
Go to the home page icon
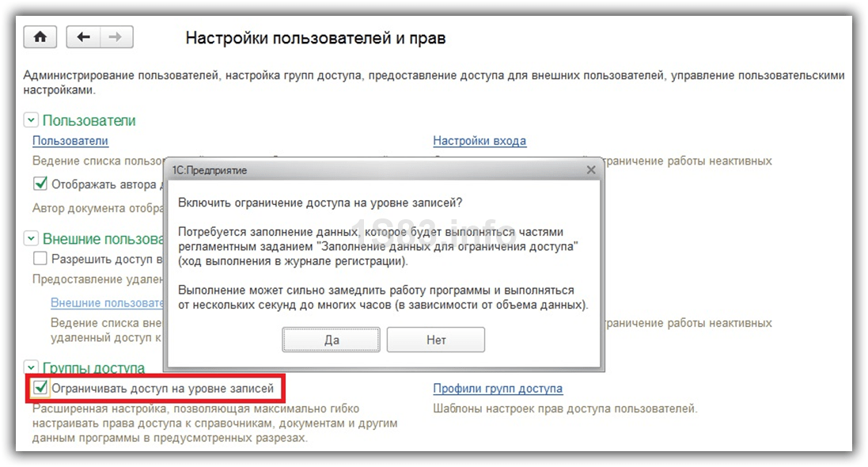(x=40, y=37)
